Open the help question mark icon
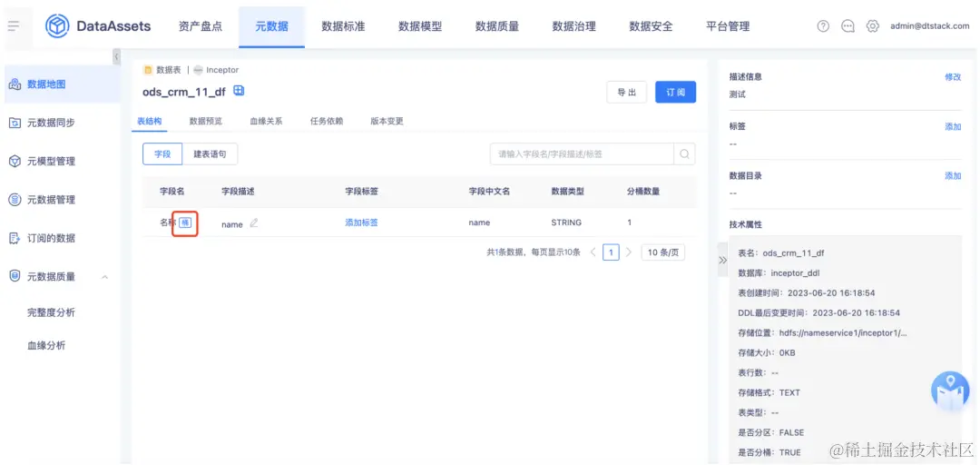Image resolution: width=980 pixels, height=465 pixels. pyautogui.click(x=823, y=26)
